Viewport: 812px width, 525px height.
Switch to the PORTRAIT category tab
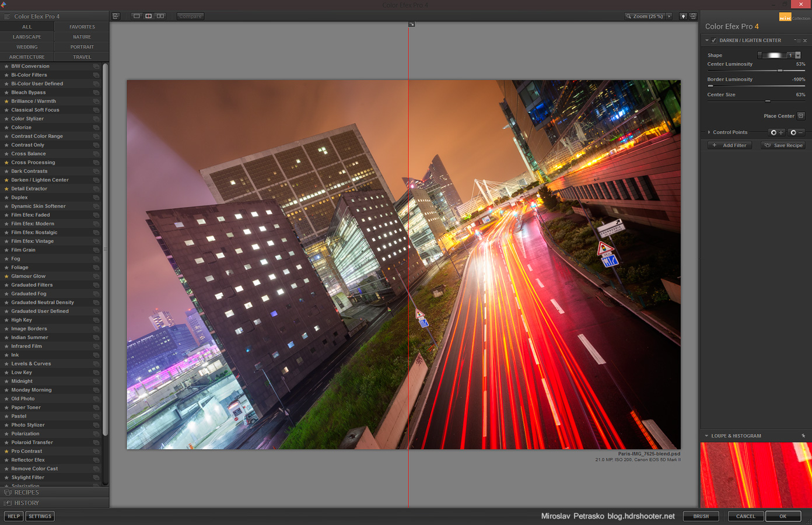click(x=82, y=47)
